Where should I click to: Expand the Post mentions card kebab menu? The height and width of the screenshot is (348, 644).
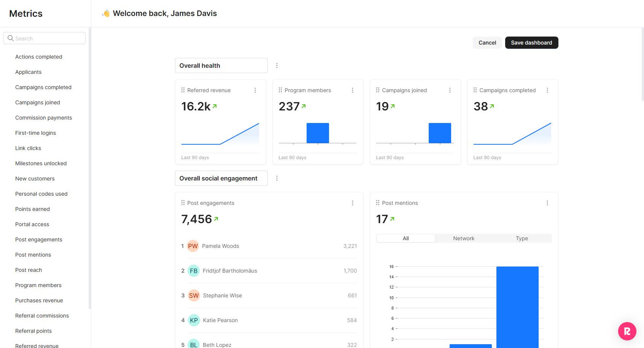point(547,203)
